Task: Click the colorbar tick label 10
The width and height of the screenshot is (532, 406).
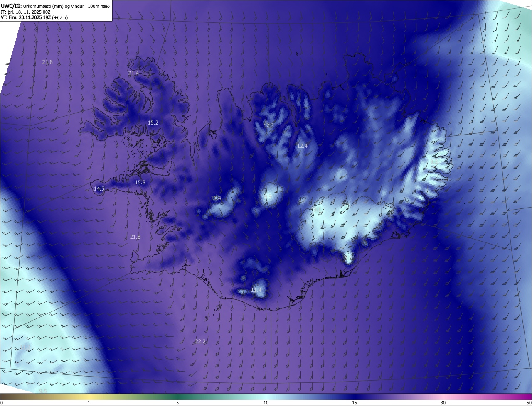Action: (x=266, y=403)
